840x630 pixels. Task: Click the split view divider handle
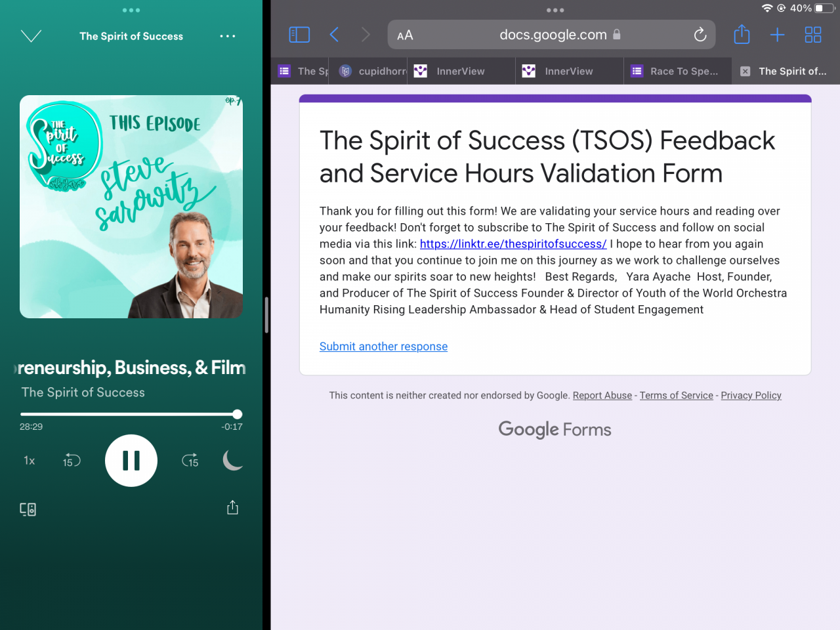click(266, 315)
